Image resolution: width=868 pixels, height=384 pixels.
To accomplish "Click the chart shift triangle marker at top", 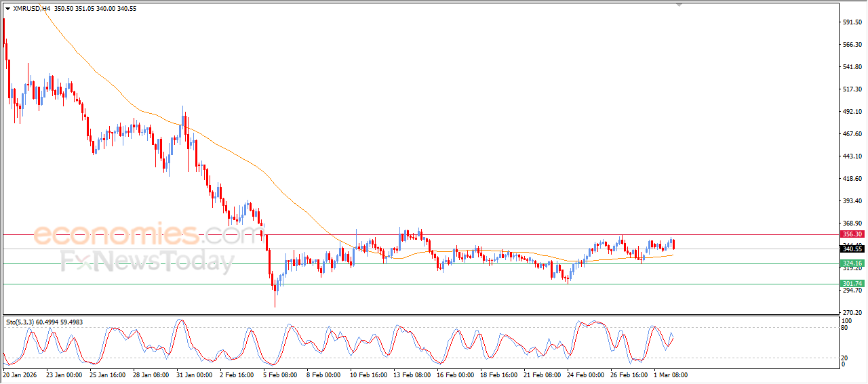I will (679, 5).
